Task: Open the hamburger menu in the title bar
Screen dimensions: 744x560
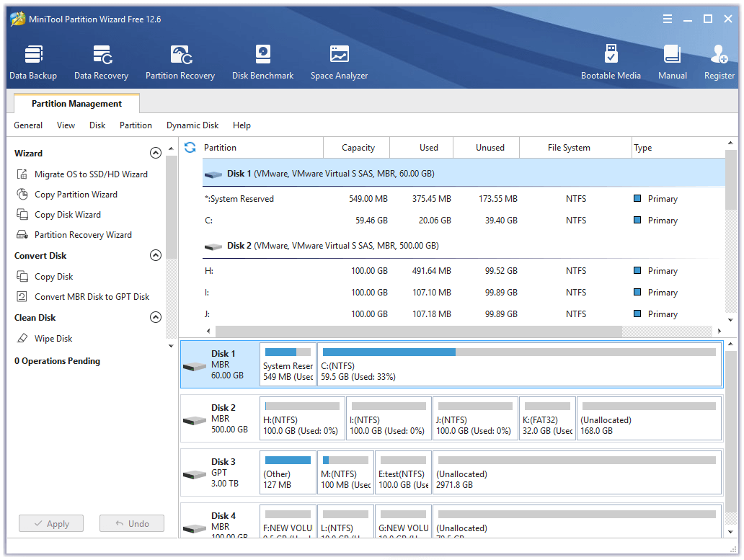Action: [x=668, y=19]
